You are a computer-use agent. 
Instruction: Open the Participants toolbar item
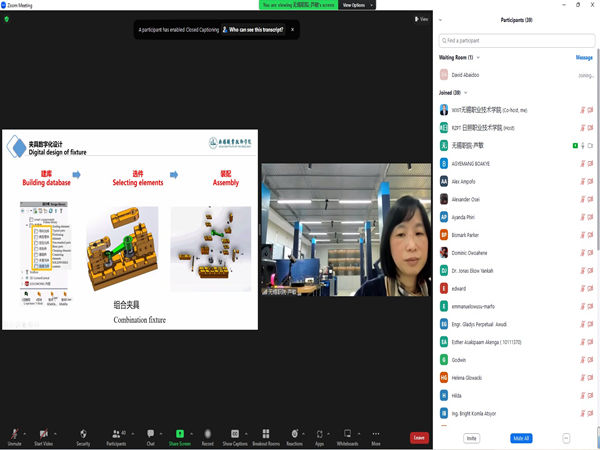click(x=116, y=435)
